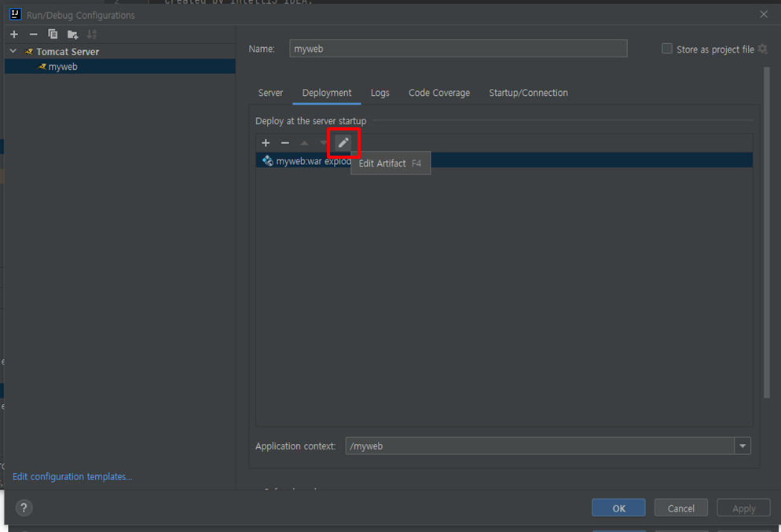Click the Edit Artifact pencil icon
781x532 pixels.
click(343, 143)
